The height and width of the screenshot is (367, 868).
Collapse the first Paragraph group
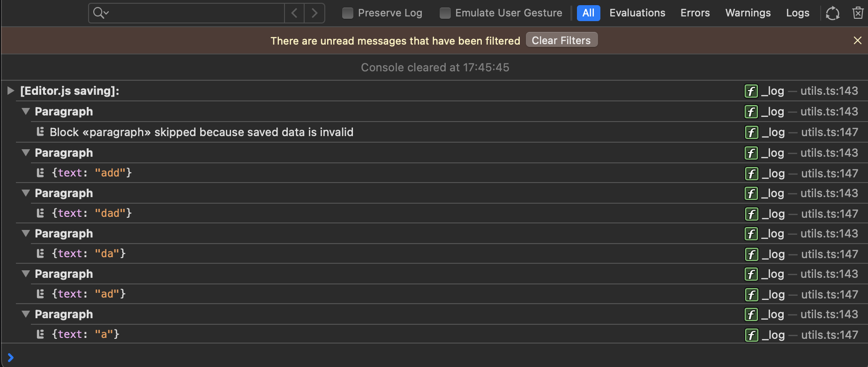[x=25, y=111]
